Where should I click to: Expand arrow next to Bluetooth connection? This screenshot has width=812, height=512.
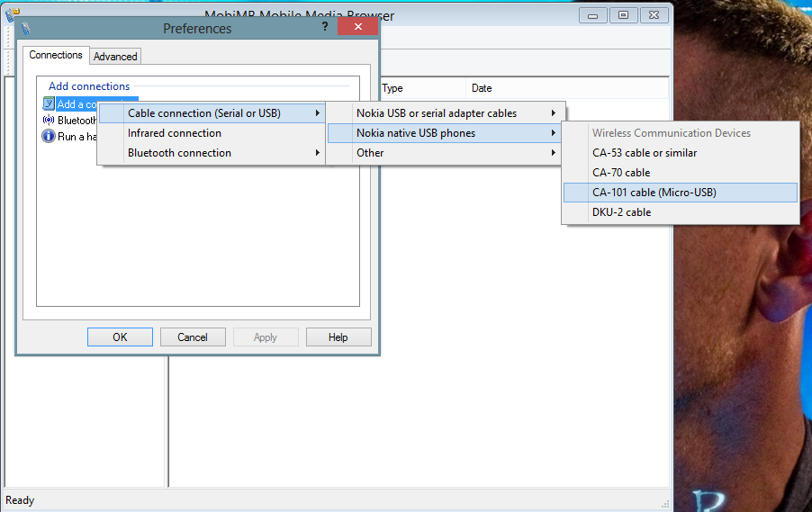[x=318, y=153]
